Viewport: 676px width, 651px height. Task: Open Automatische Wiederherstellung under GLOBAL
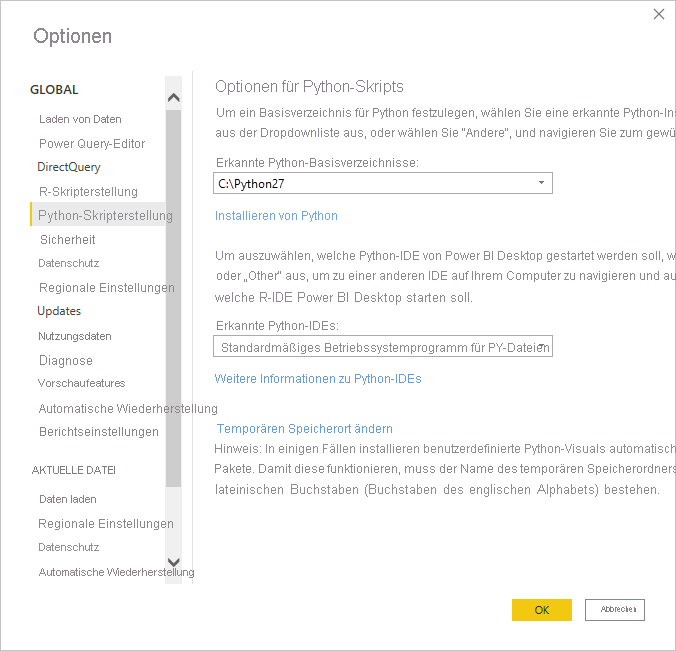coord(128,408)
